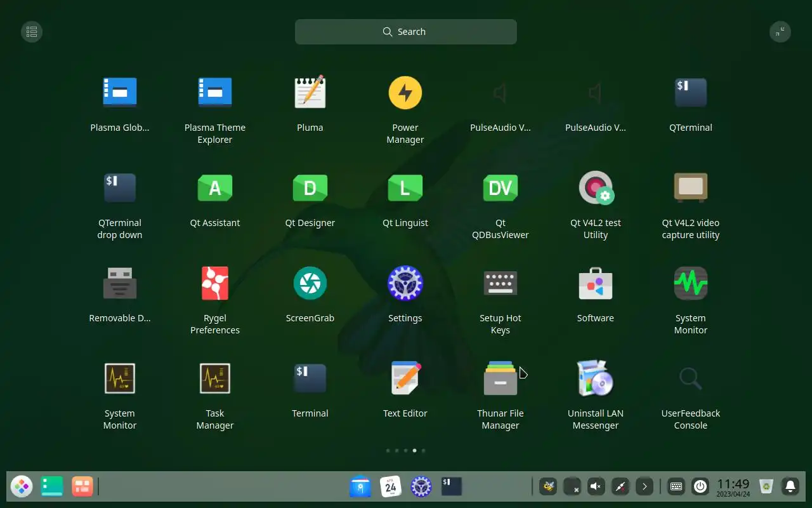
Task: Launch the Plasma Glob... app
Action: tap(120, 93)
